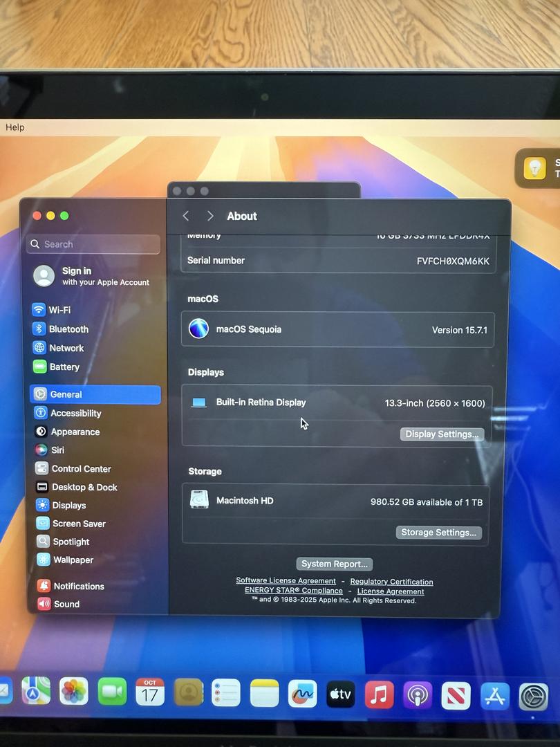Open the Software License Agreement link
Screen dimensions: 560x747
(286, 581)
